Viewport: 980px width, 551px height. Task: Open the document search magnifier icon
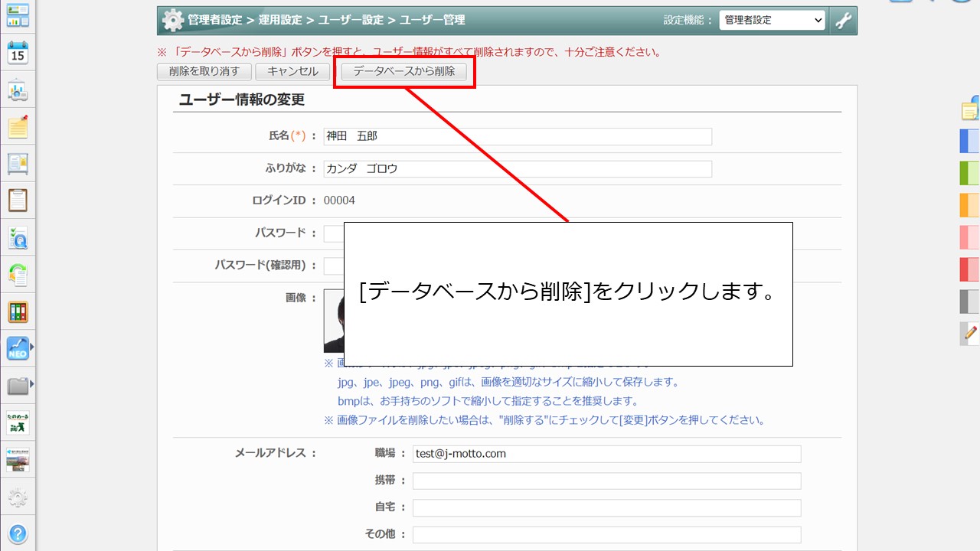tap(18, 238)
